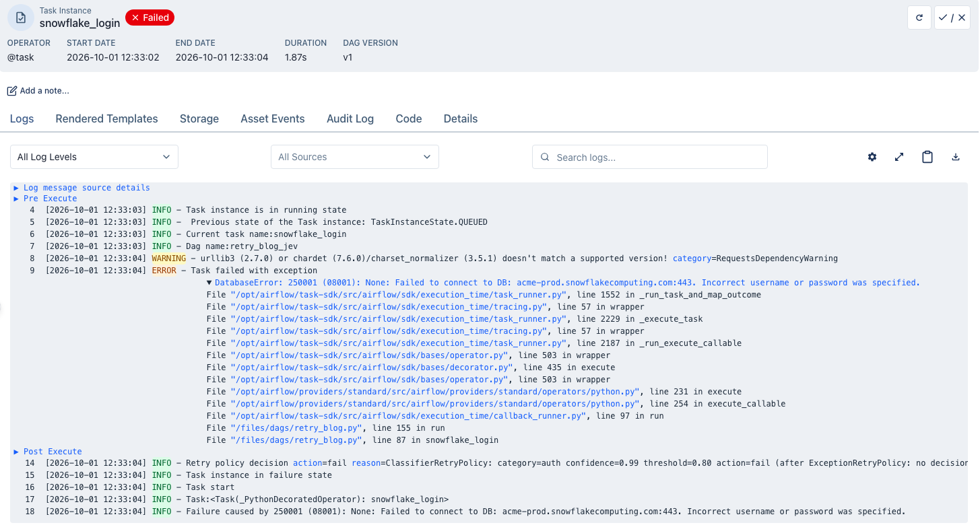Expand logs to fullscreen
980x525 pixels.
point(899,157)
